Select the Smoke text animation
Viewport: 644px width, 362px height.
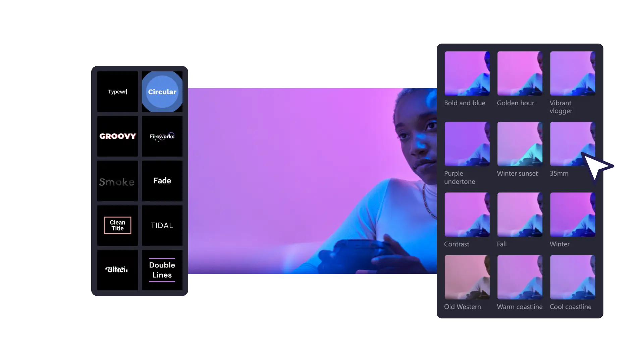[117, 180]
